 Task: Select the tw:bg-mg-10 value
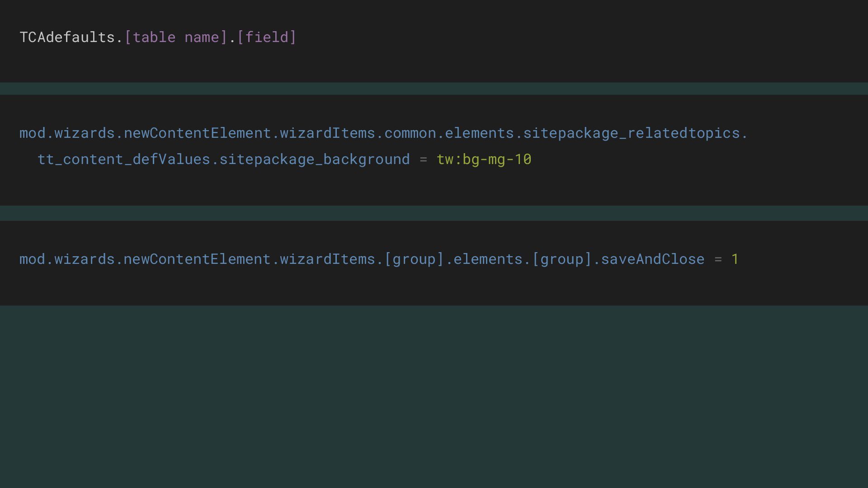coord(484,159)
